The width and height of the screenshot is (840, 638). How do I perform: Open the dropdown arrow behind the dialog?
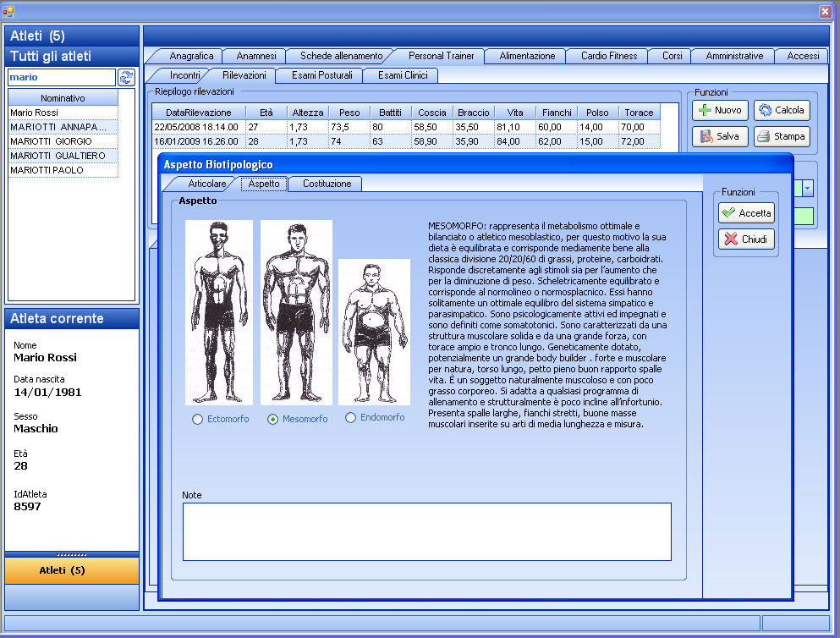pos(808,188)
